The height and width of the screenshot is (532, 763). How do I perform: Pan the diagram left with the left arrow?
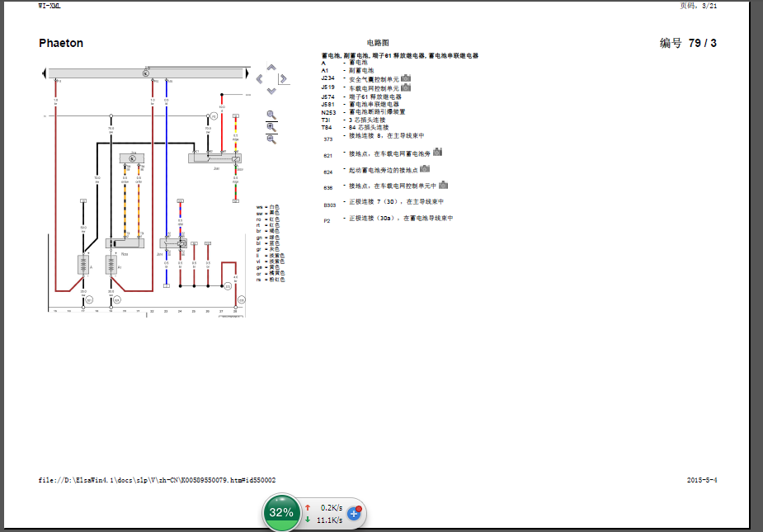[x=260, y=79]
